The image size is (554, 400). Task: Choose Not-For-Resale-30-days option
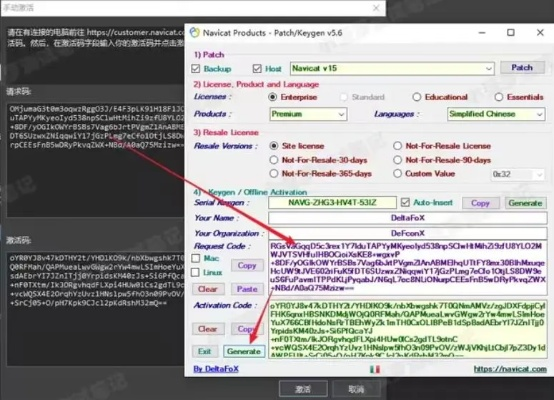[x=274, y=160]
